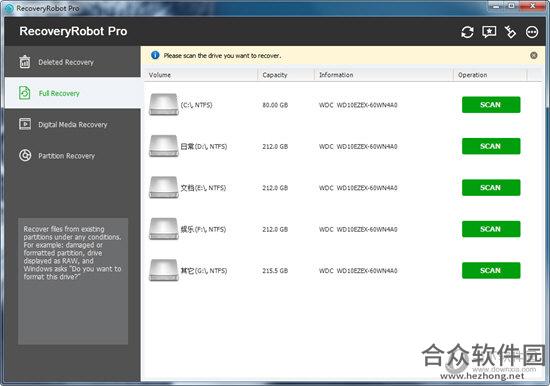This screenshot has height=386, width=550.
Task: Switch to Deleted Recovery mode
Action: pyautogui.click(x=73, y=62)
